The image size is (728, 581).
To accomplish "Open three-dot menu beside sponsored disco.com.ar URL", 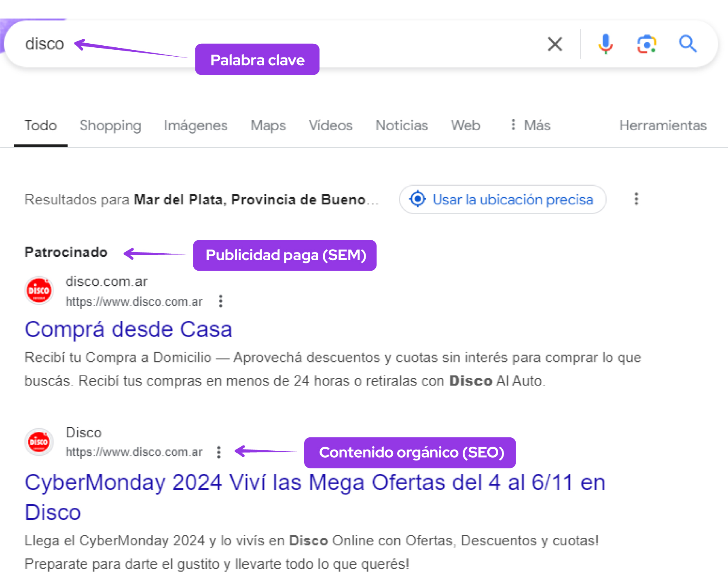I will 220,301.
